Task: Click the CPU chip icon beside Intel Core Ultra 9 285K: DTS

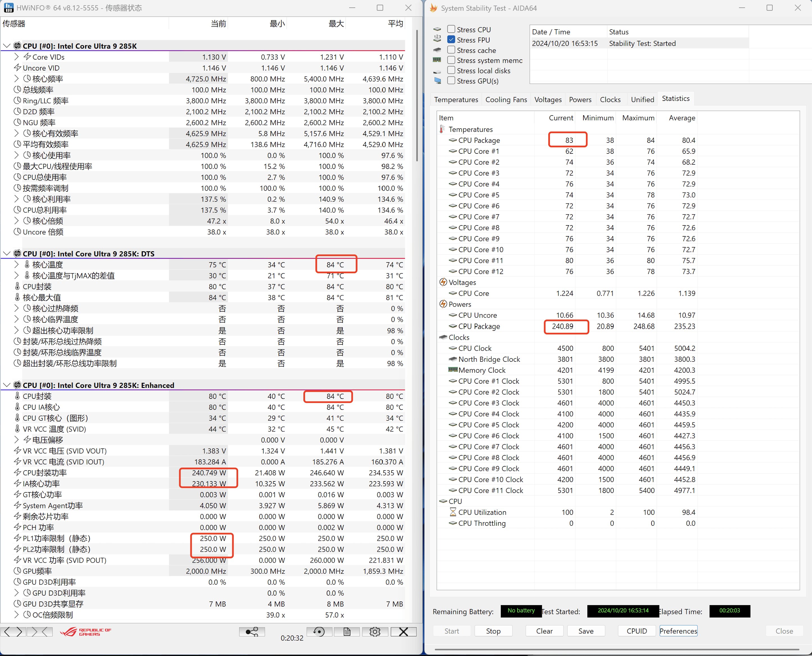Action: (x=17, y=253)
